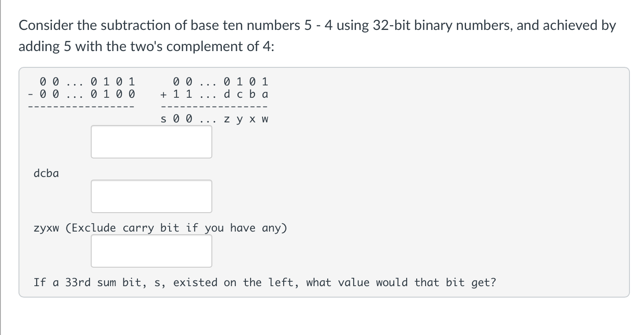Click the 33rd sum bit question text
Viewport: 644px width, 335px height.
point(265,283)
